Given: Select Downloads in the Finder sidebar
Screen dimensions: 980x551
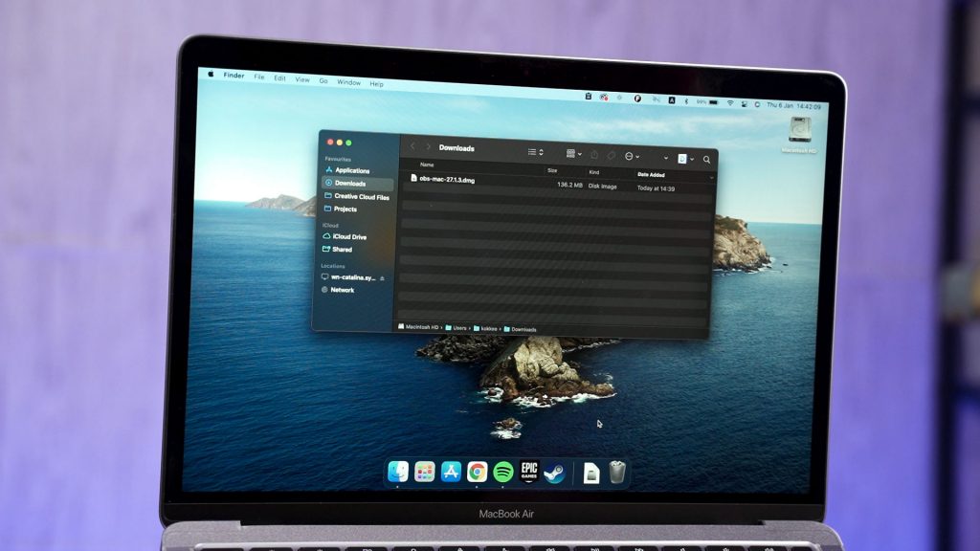Looking at the screenshot, I should pyautogui.click(x=358, y=183).
